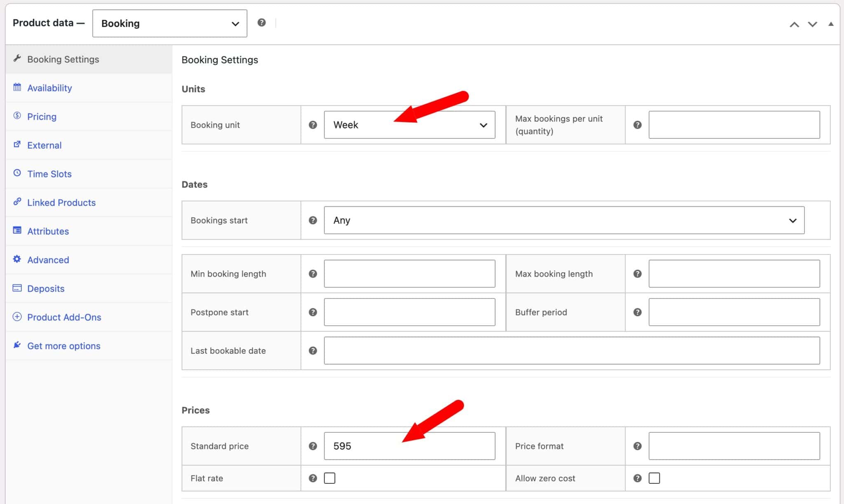Click into the Min booking length field
The height and width of the screenshot is (504, 844).
click(410, 273)
